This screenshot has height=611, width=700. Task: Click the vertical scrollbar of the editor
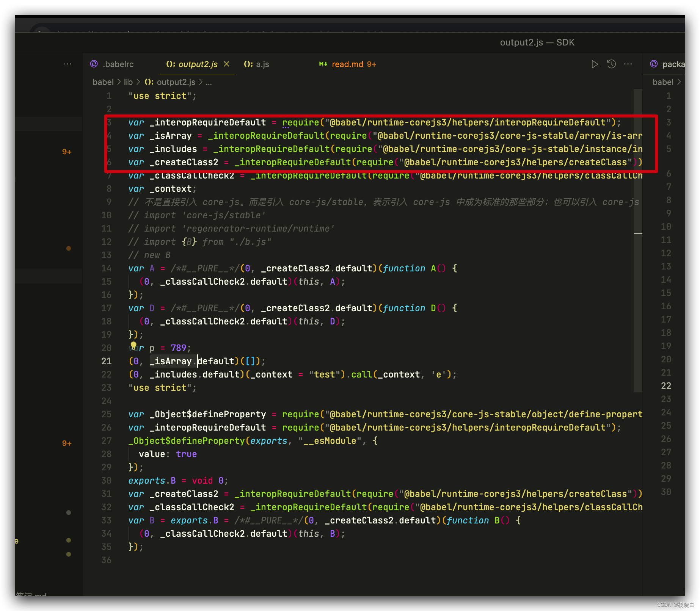[x=638, y=241]
